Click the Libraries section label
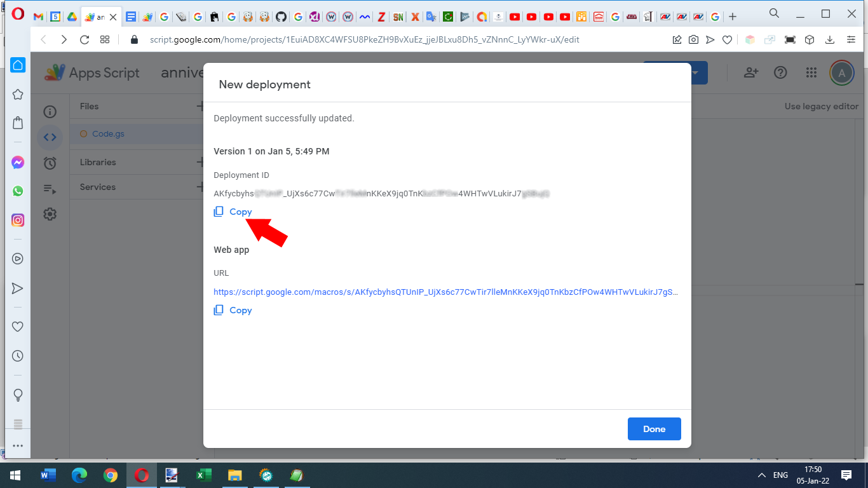The image size is (868, 488). 98,162
